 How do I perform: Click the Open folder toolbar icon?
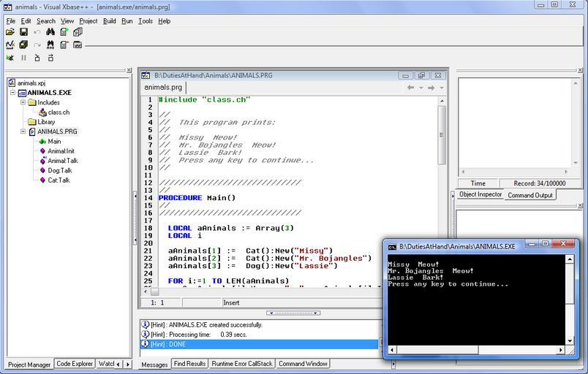10,32
